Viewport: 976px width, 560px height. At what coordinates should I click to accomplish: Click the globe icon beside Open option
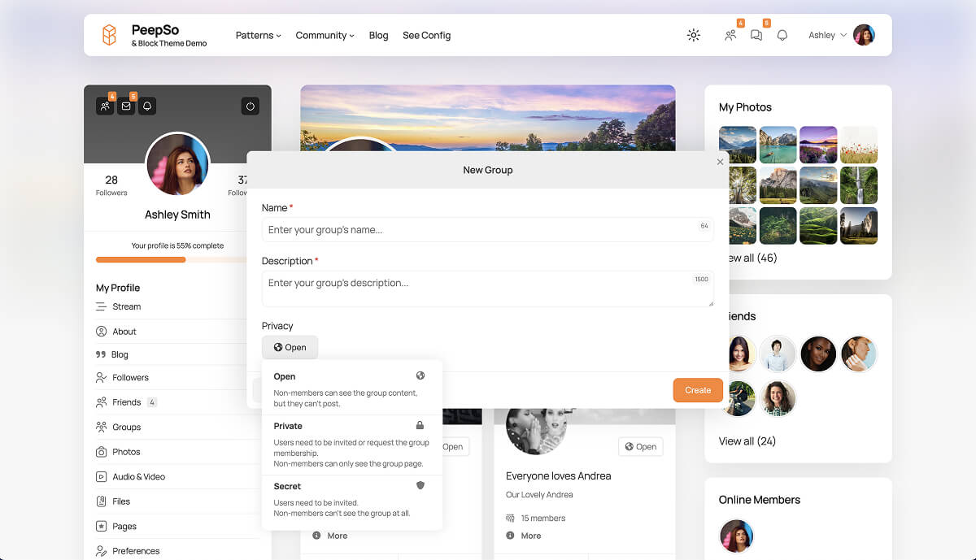click(x=420, y=376)
